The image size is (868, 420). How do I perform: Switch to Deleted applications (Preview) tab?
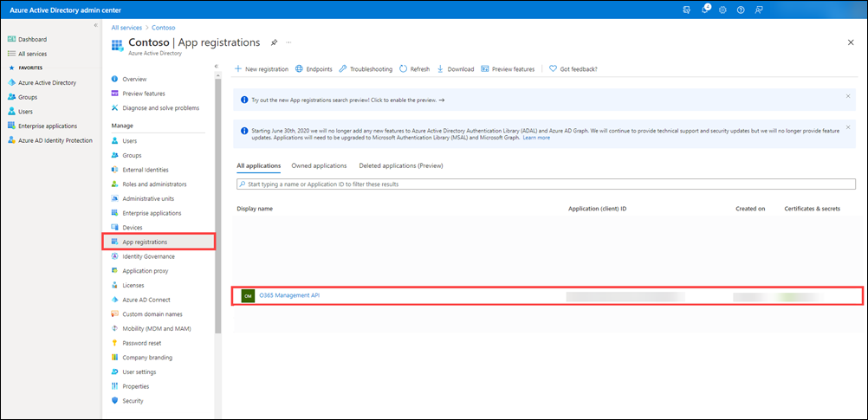400,165
